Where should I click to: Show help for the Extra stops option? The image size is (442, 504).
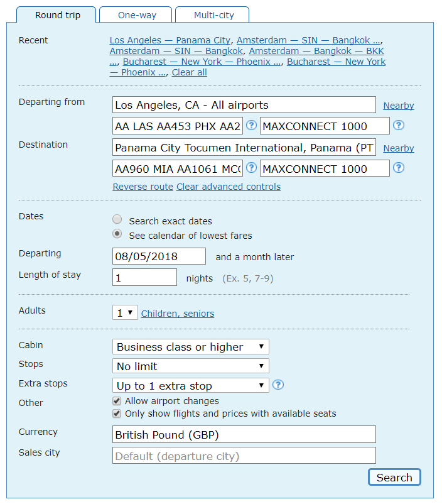pyautogui.click(x=279, y=385)
